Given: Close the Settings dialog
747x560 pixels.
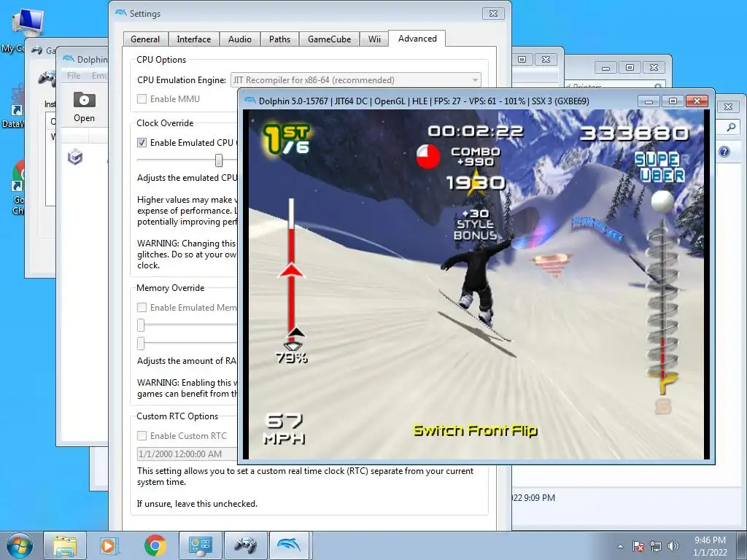Looking at the screenshot, I should coord(493,13).
